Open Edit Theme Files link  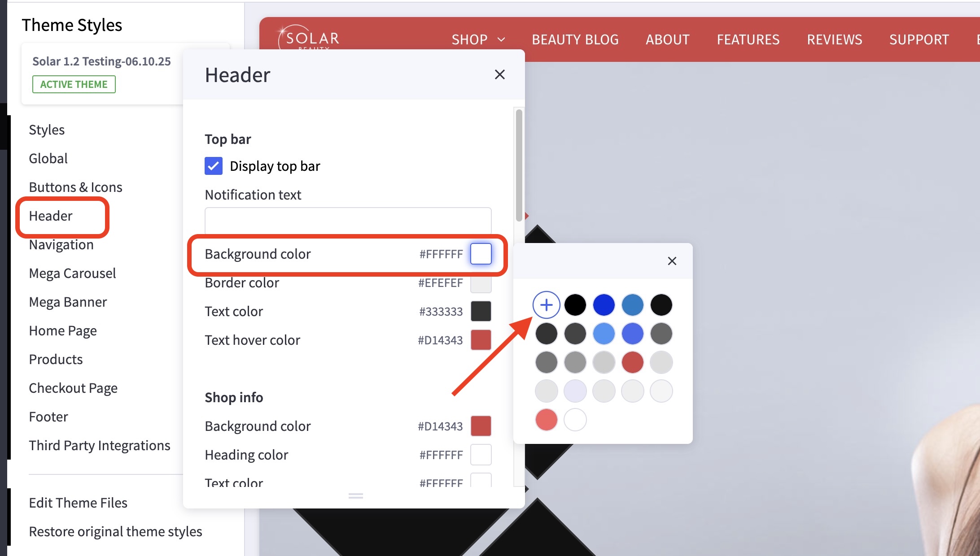tap(78, 503)
